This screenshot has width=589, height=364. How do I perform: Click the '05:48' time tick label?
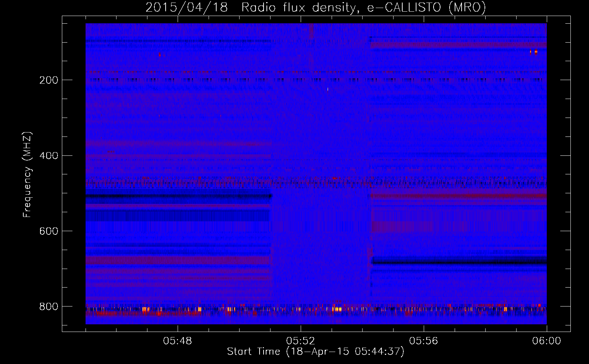[x=177, y=341]
